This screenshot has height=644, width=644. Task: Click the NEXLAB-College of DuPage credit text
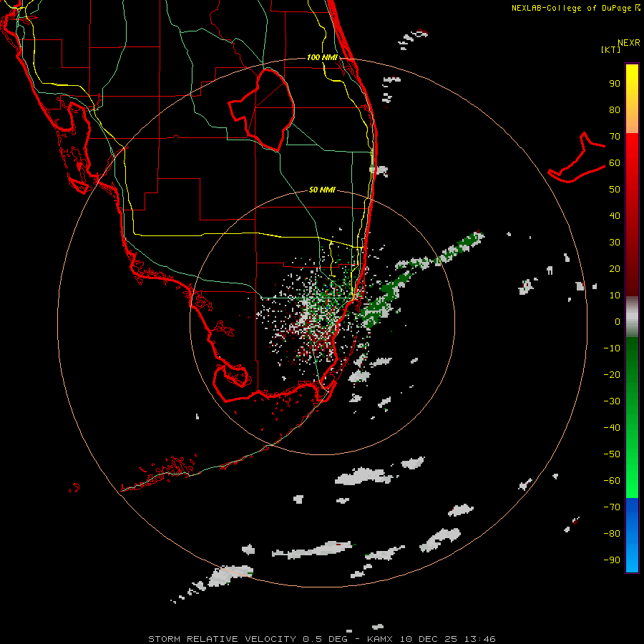click(575, 8)
